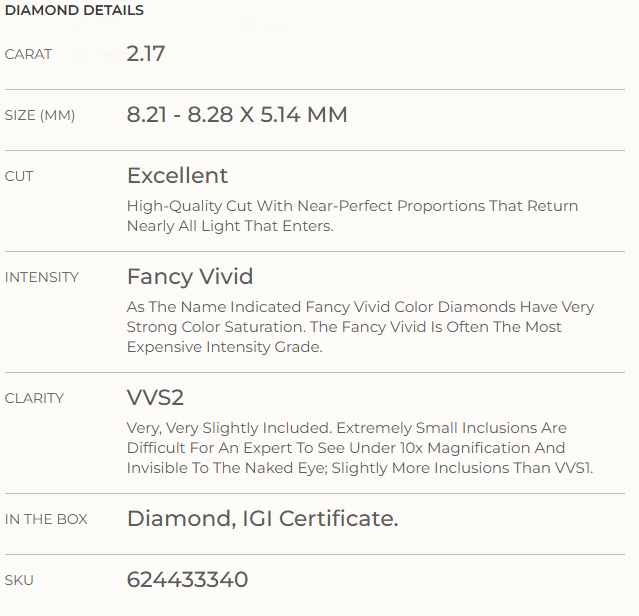
Task: Click the Size (MM) label
Action: pyautogui.click(x=40, y=115)
